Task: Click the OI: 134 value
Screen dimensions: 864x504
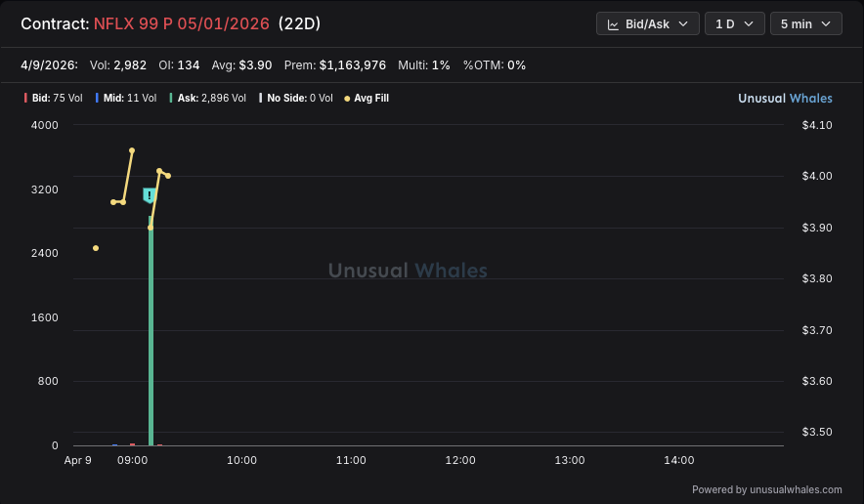Action: pos(179,65)
